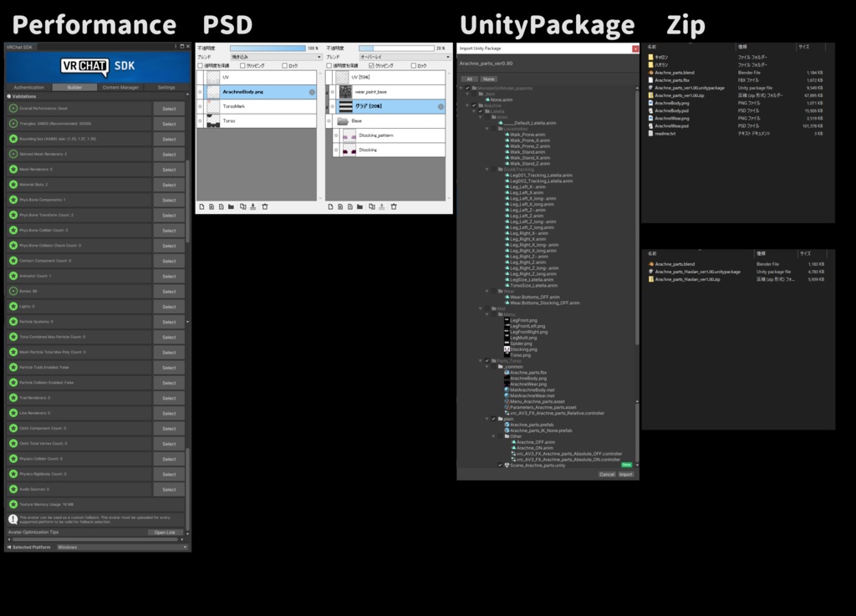Screen dimensions: 856x616
Task: Uncheck the MonsterGirlModel_poponta folder checkbox
Action: pos(467,89)
